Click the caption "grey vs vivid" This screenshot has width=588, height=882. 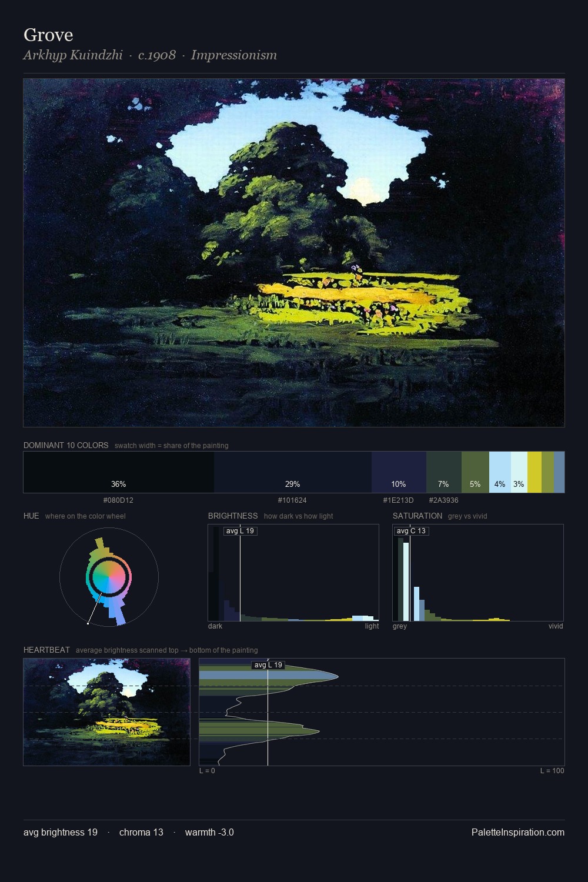[x=467, y=516]
